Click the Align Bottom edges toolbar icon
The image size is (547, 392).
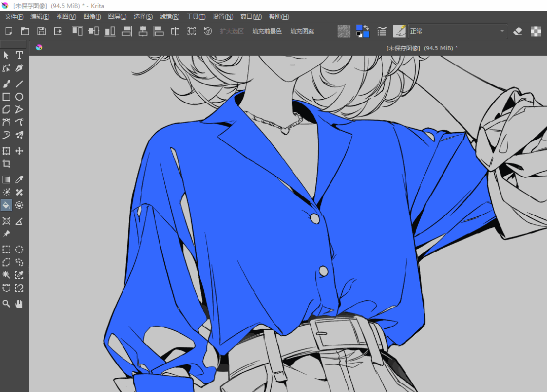(x=110, y=31)
